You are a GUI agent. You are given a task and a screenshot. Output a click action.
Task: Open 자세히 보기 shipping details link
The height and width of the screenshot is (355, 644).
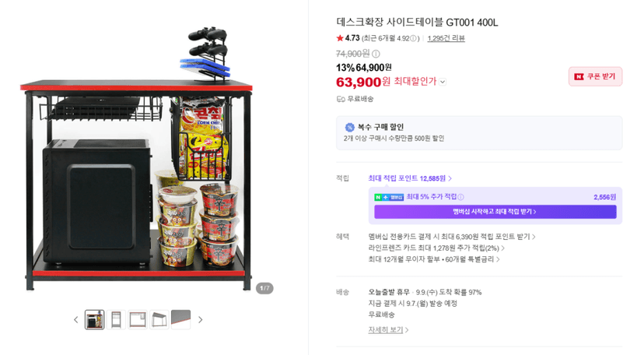point(388,330)
